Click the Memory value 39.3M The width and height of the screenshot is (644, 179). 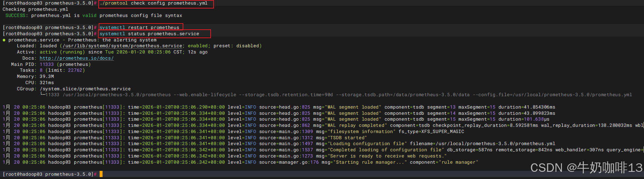[x=47, y=76]
